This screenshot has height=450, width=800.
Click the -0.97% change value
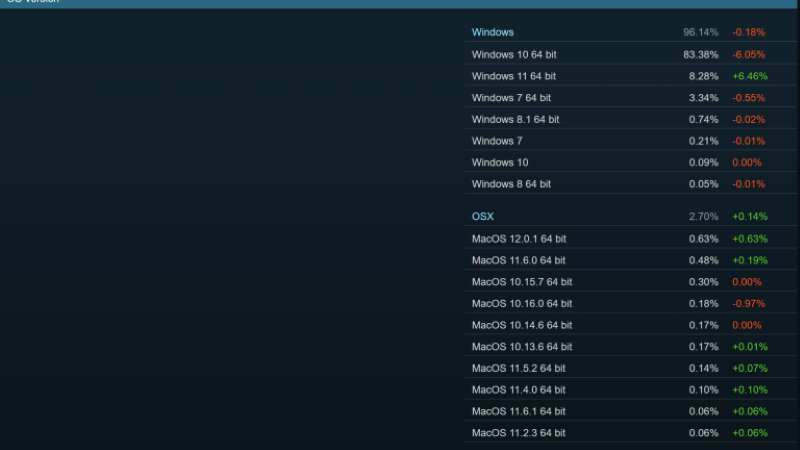[748, 304]
